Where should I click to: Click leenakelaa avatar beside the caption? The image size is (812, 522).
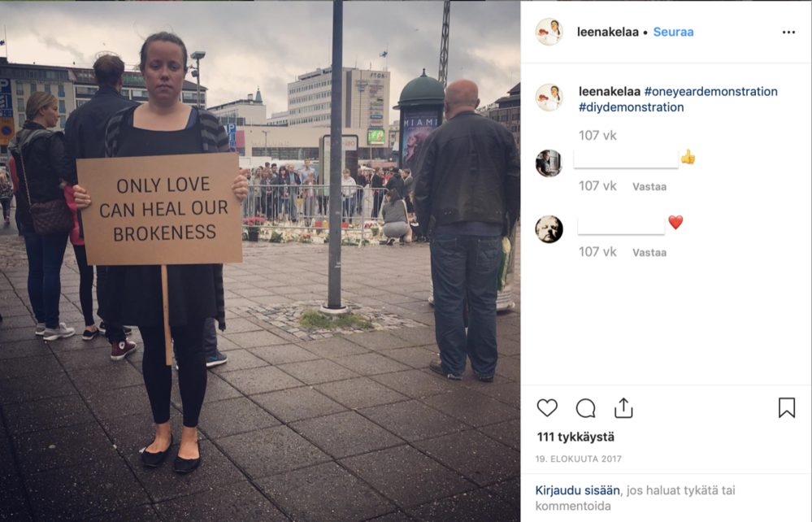click(x=549, y=97)
